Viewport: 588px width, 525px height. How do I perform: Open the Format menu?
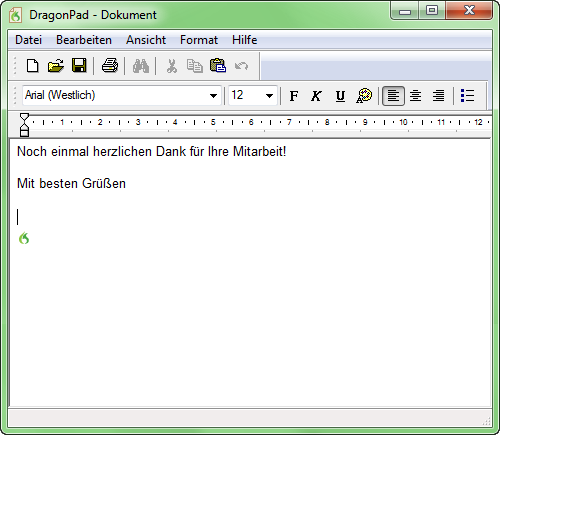pyautogui.click(x=199, y=40)
